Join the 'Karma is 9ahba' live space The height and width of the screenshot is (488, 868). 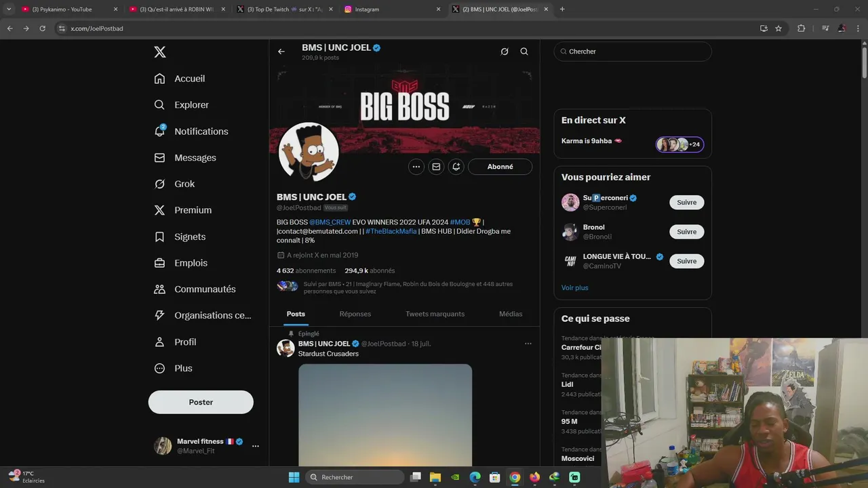633,144
